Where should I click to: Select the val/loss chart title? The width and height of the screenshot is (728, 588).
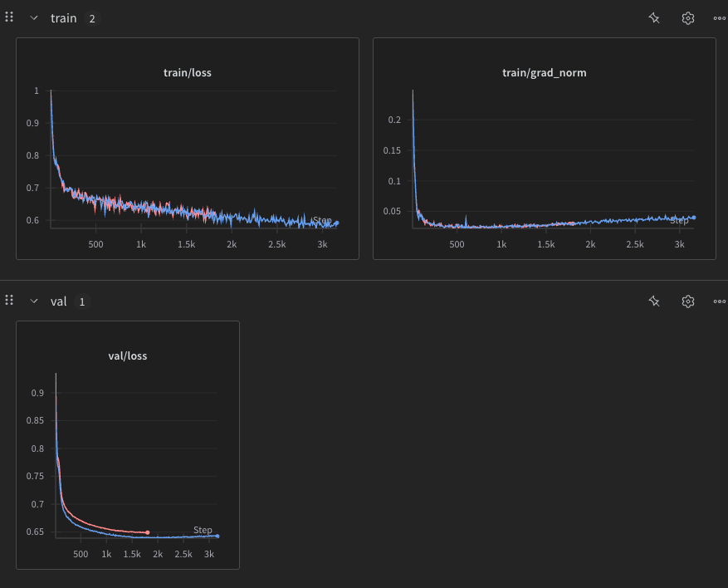pyautogui.click(x=128, y=355)
